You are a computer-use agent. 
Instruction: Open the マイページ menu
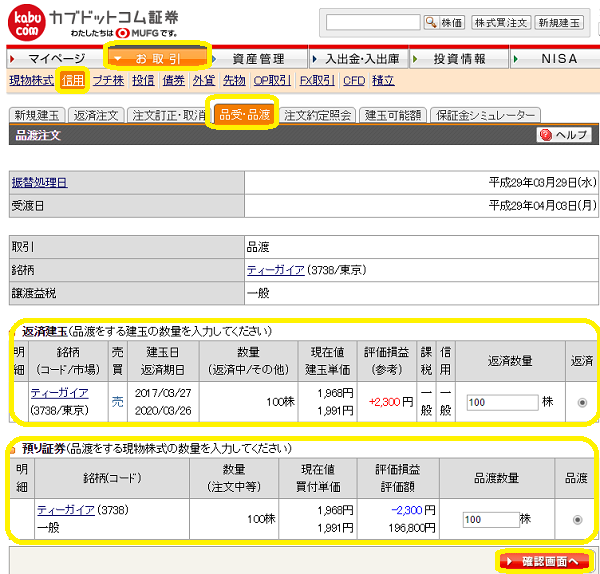55,59
